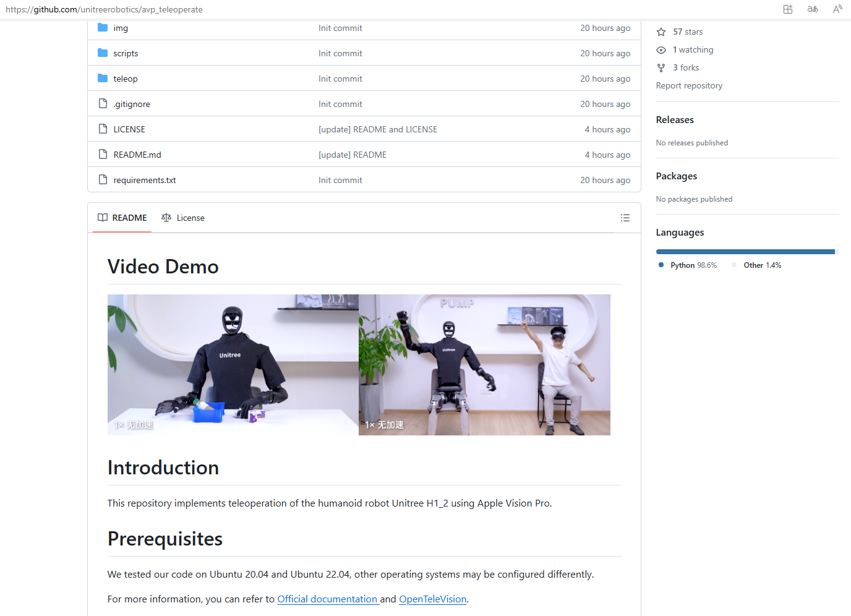Open the Releases heading link

point(675,119)
